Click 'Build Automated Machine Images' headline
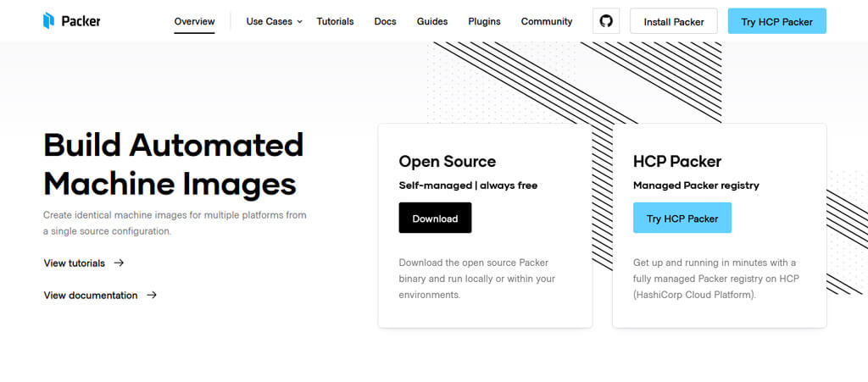Screen dimensions: 868x382 173,164
